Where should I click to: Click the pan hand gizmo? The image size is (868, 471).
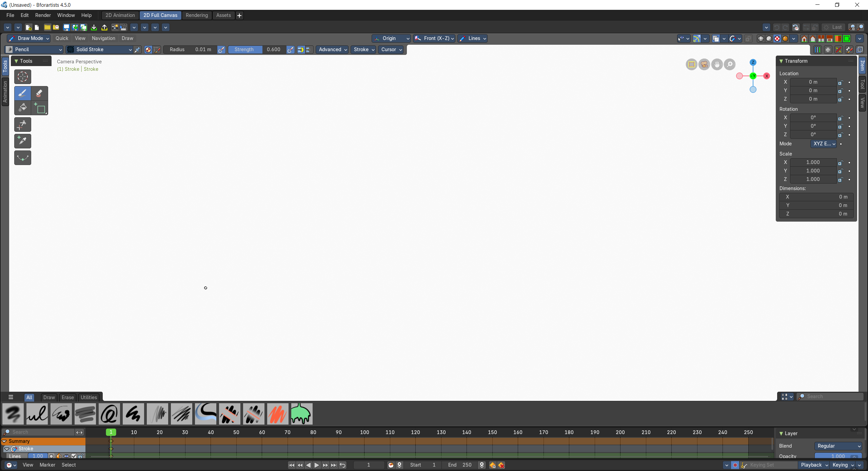click(x=717, y=64)
